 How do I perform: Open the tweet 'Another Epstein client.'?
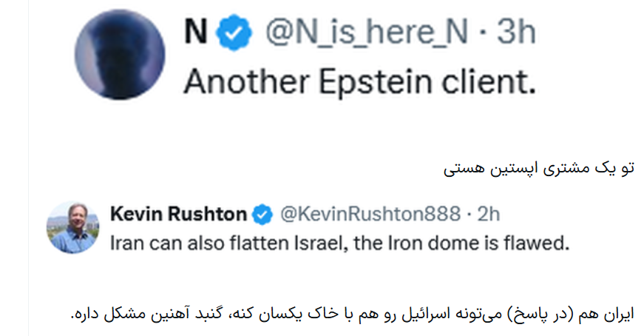[x=360, y=82]
